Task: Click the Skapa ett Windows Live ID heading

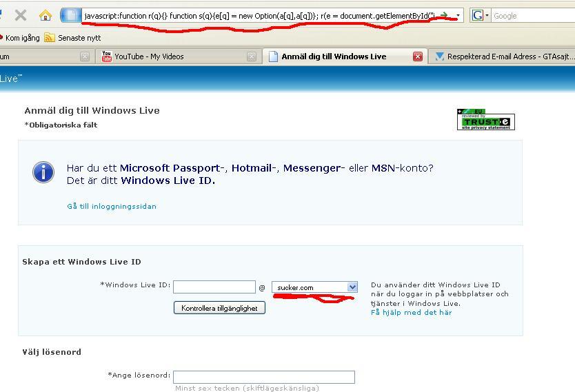Action: click(81, 262)
